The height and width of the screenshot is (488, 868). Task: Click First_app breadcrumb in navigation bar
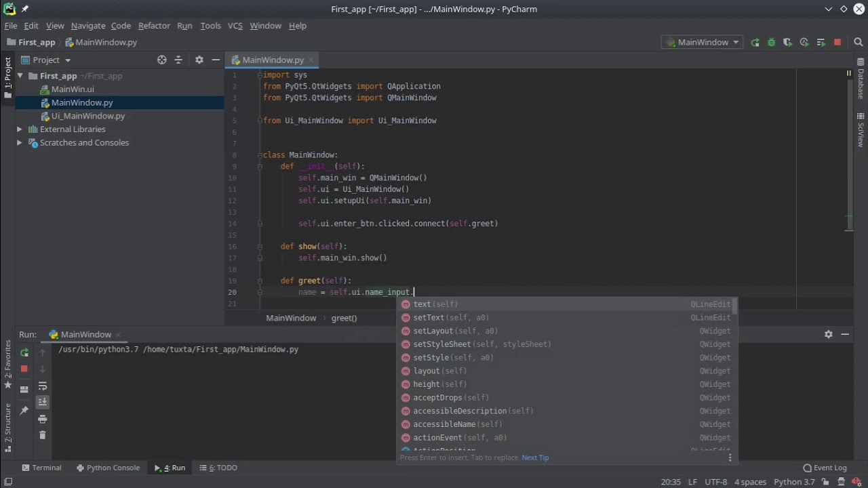pos(31,42)
